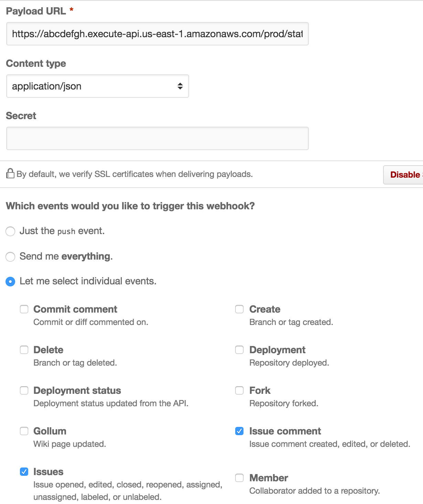The height and width of the screenshot is (504, 423).
Task: Tick the Fork event checkbox
Action: (239, 390)
